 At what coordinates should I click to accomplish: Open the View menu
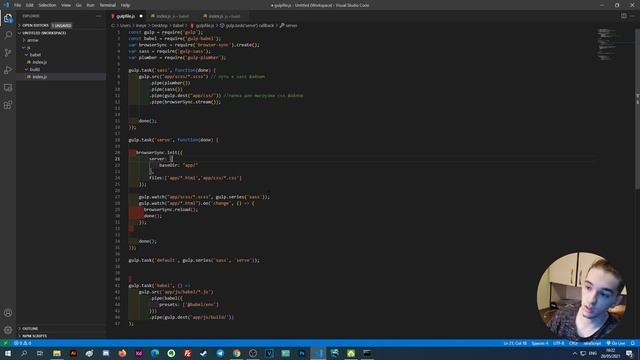[x=66, y=5]
